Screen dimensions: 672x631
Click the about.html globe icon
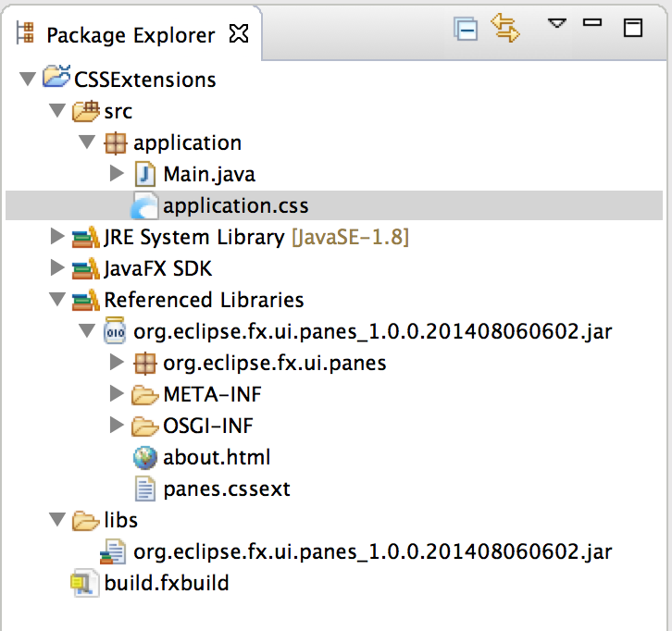pos(145,457)
